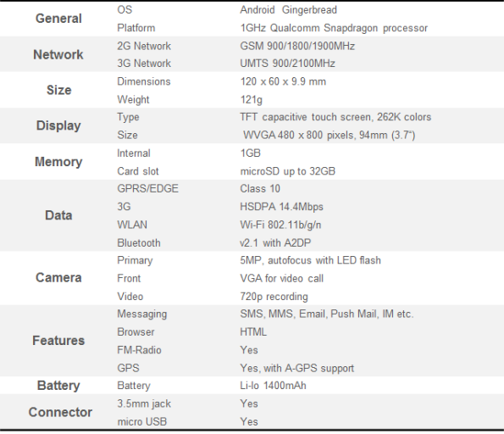Click the GSM 900/1800/1900MHz value
504x434 pixels.
tap(297, 46)
